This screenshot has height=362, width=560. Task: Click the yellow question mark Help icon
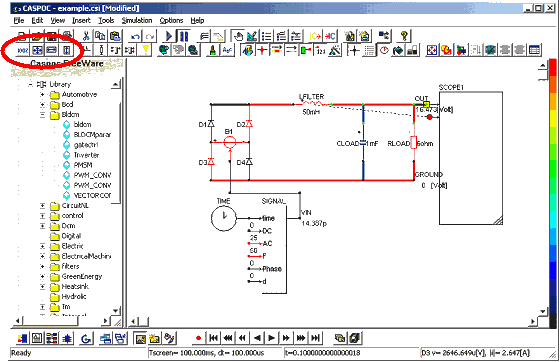pos(404,36)
